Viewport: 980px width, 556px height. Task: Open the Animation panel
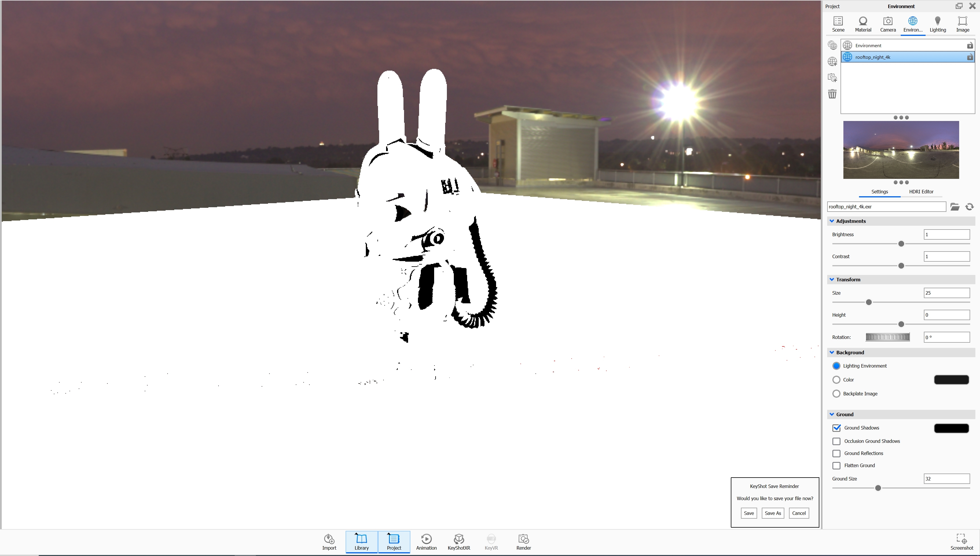[426, 542]
